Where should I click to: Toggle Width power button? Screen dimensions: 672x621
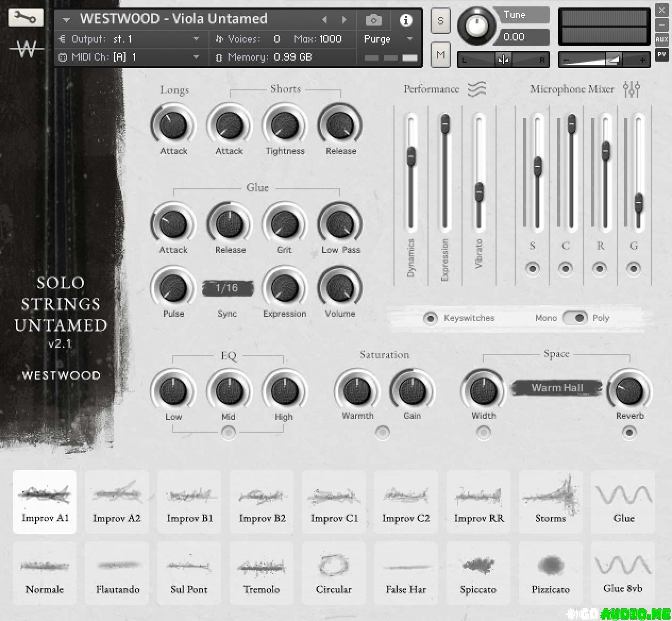[483, 433]
